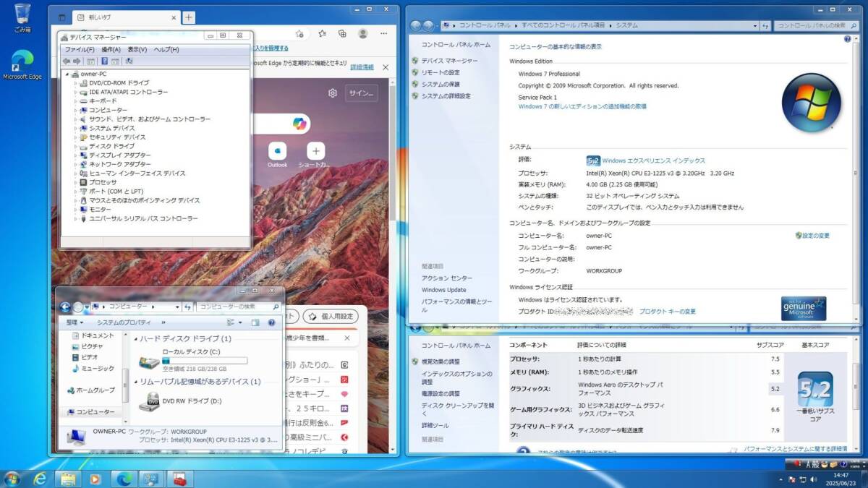The height and width of the screenshot is (488, 868).
Task: Open 表示(V) menu in Device Manager
Action: (137, 50)
